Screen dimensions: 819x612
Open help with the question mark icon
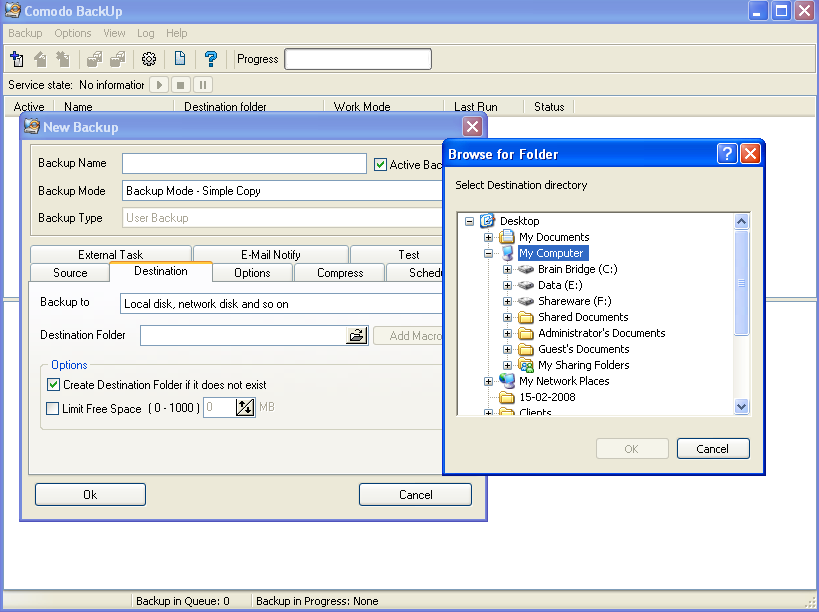point(211,59)
